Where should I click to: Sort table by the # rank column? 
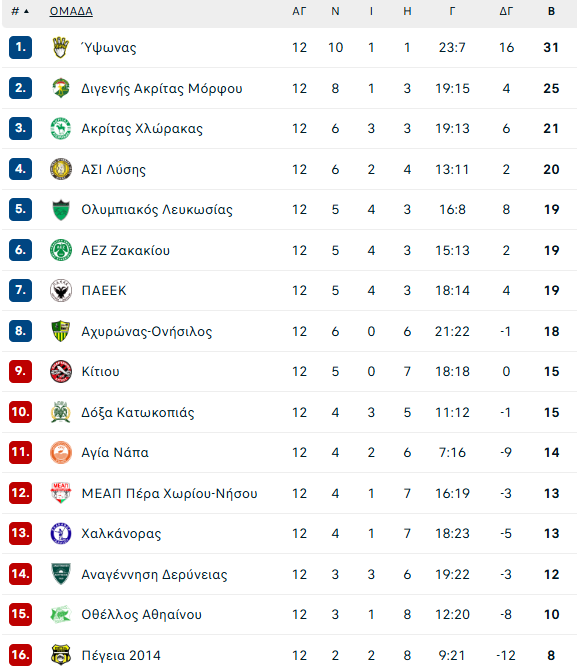[x=20, y=11]
